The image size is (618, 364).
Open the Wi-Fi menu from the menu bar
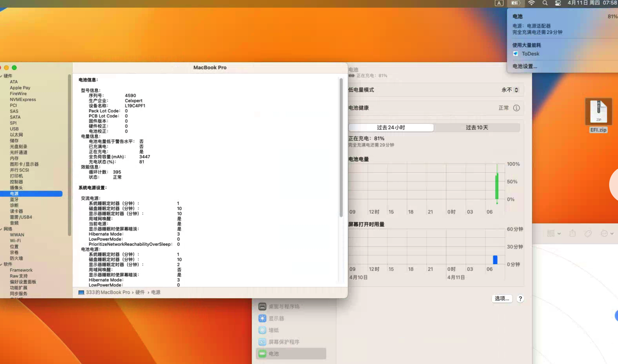(532, 3)
